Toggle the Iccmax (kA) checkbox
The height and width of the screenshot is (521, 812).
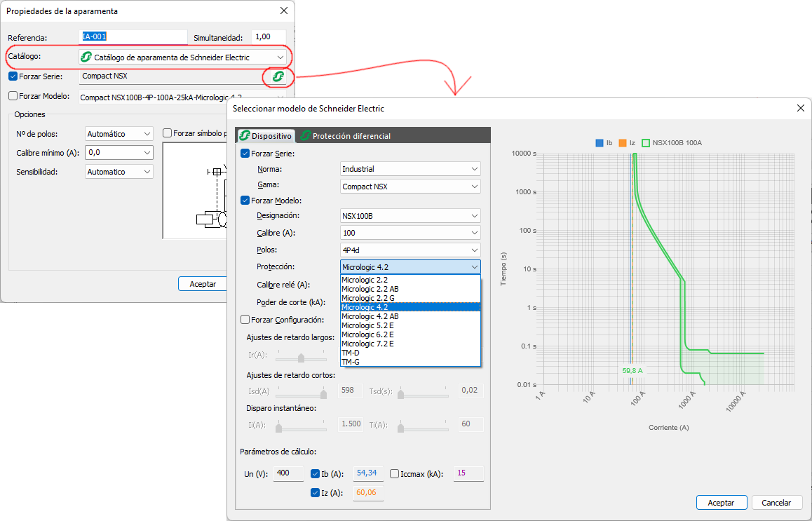(x=394, y=473)
